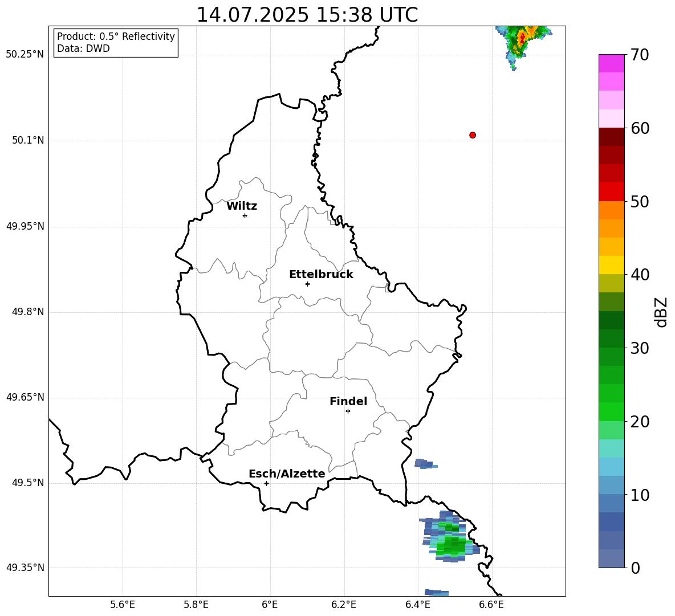The image size is (675, 616).
Task: Click the 49.8°N latitude label
Action: click(x=28, y=312)
